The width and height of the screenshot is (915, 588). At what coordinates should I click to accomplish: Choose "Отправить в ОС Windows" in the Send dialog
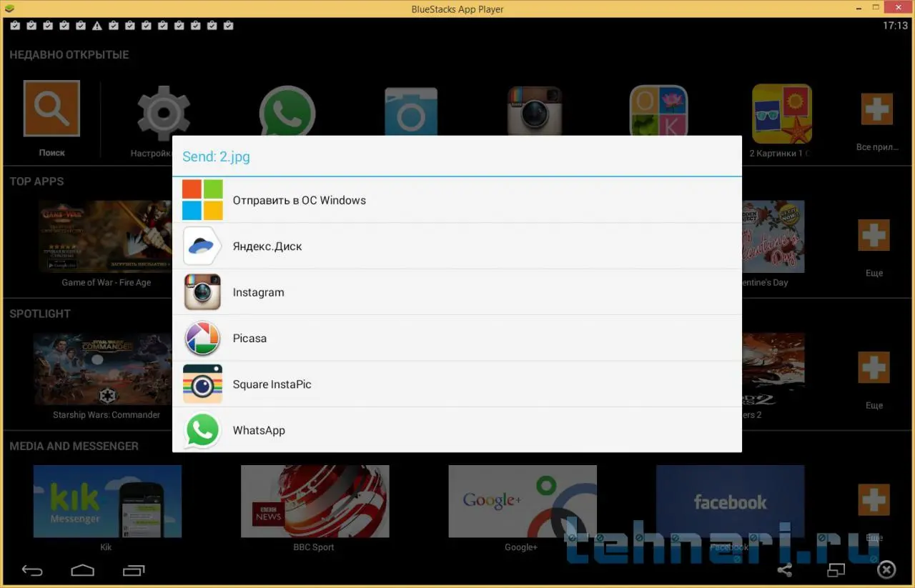point(457,200)
